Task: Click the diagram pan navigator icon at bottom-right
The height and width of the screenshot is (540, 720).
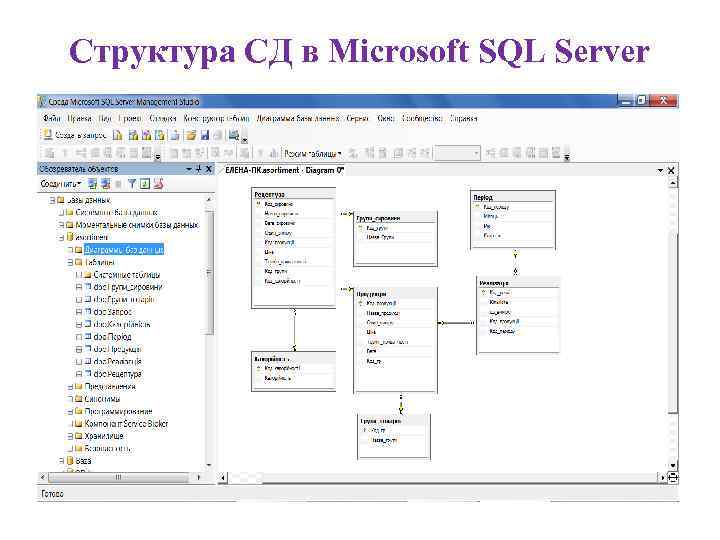Action: (x=673, y=478)
